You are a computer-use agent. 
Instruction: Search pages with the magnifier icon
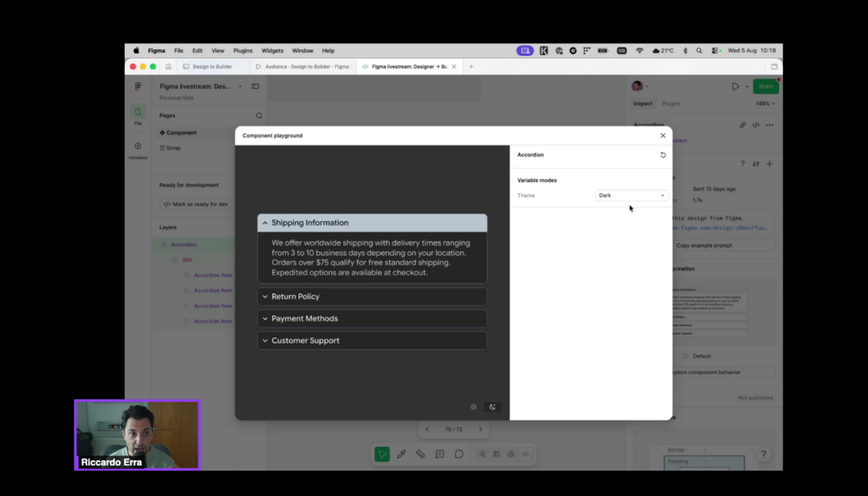259,115
